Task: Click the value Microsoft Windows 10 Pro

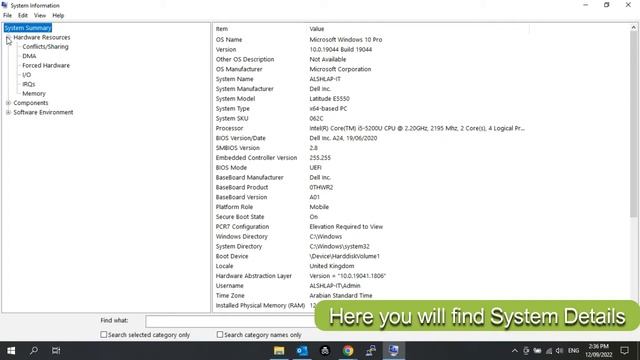Action: [x=346, y=40]
